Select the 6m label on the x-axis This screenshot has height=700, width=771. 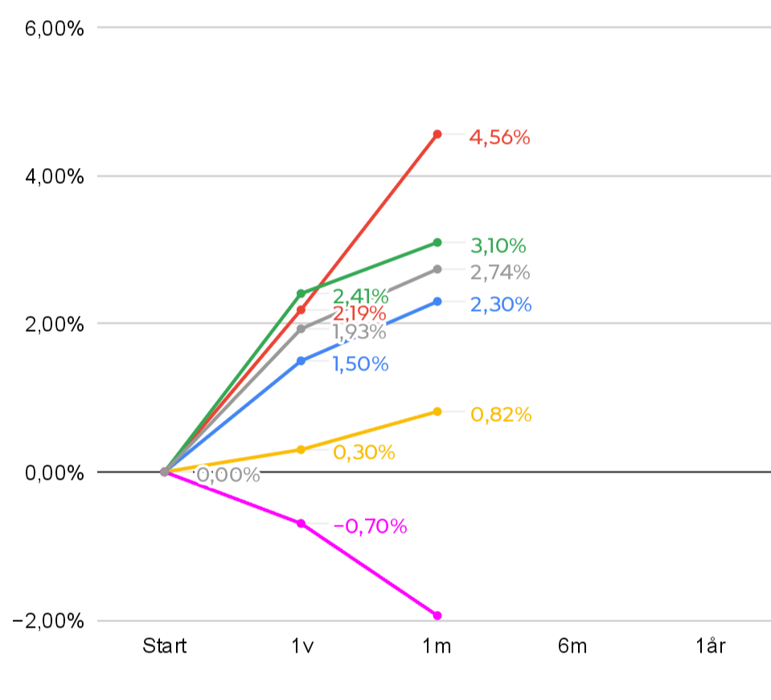[x=572, y=646]
